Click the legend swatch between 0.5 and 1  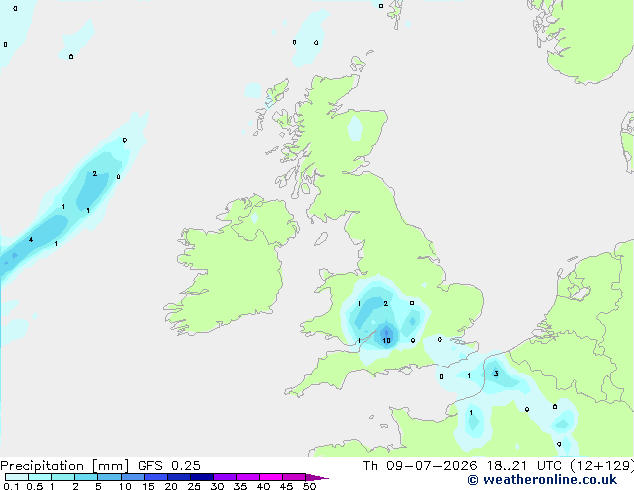pos(40,477)
